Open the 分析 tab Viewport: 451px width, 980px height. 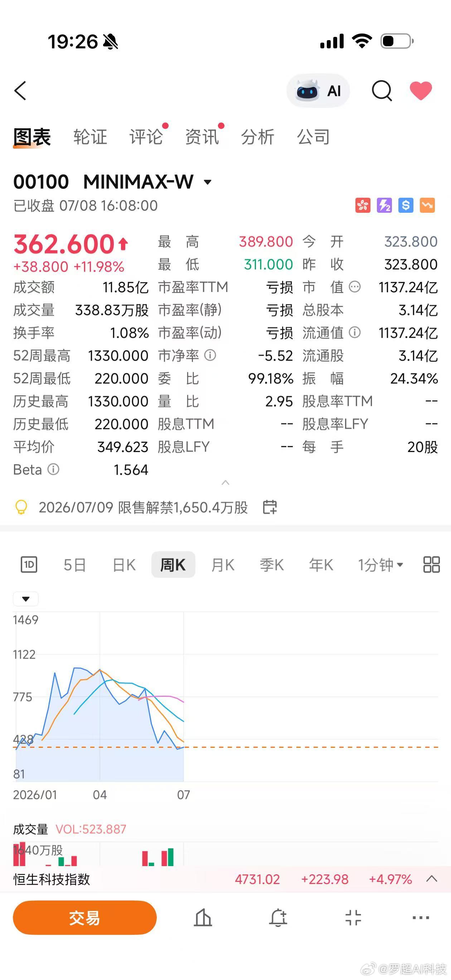258,137
